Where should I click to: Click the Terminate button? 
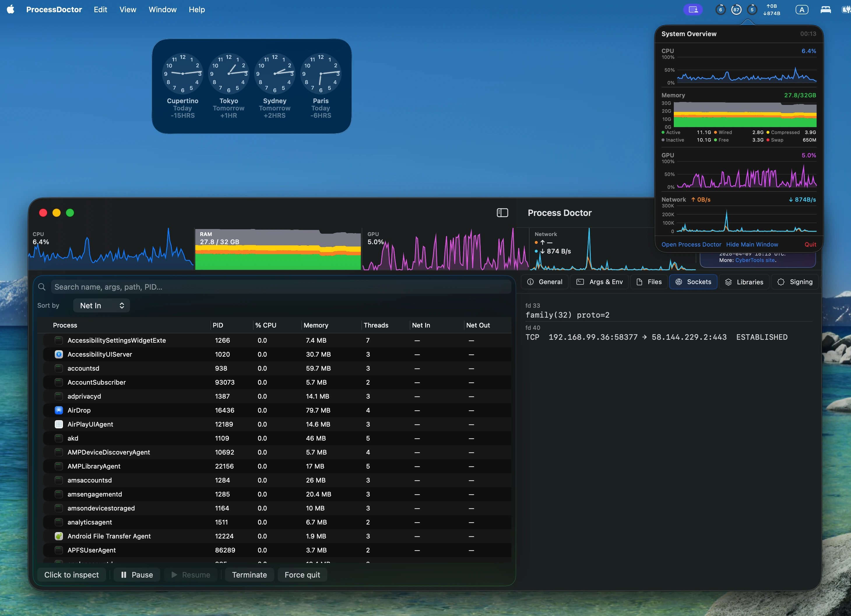click(249, 575)
